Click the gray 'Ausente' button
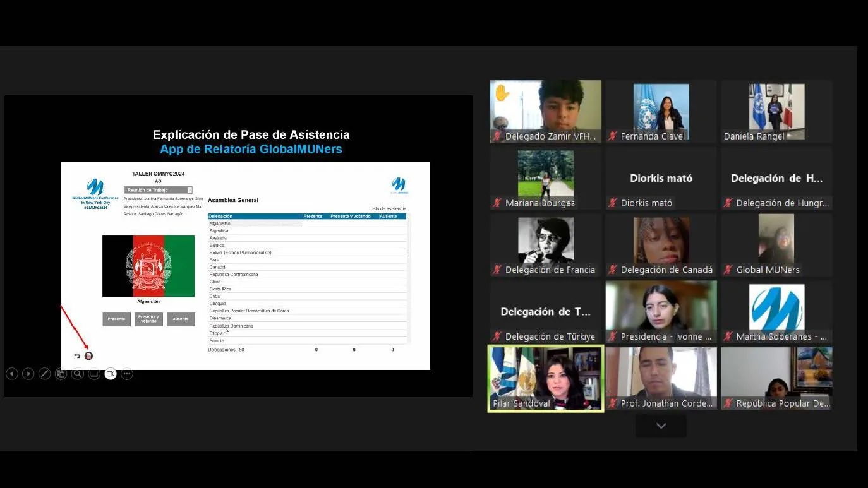 pyautogui.click(x=181, y=319)
